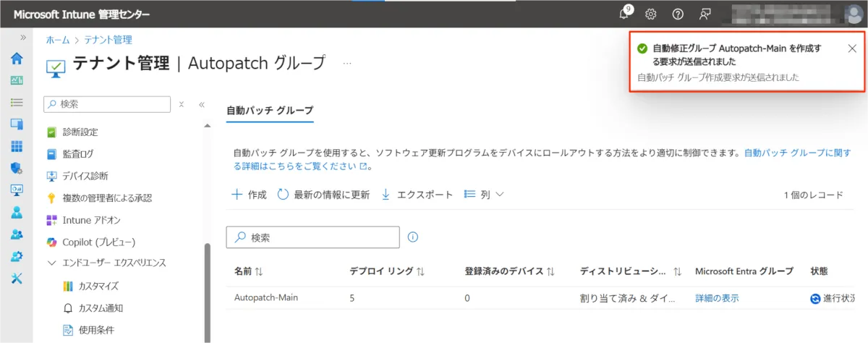Clear the side menu search with X
Image resolution: width=868 pixels, height=343 pixels.
[182, 104]
